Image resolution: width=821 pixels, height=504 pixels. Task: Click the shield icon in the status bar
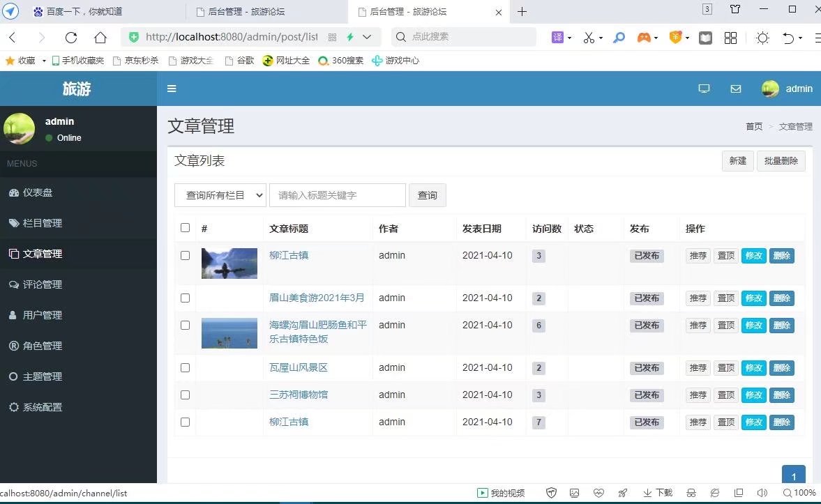point(551,492)
